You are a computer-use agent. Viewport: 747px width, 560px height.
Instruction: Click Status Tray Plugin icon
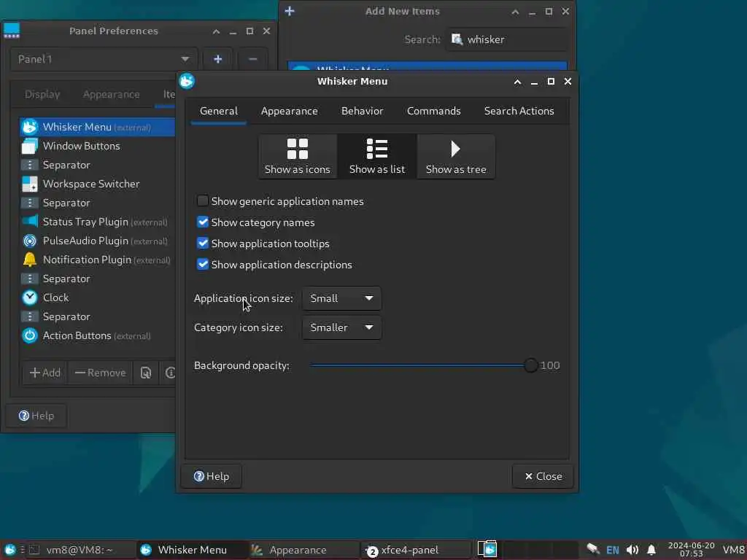coord(29,222)
